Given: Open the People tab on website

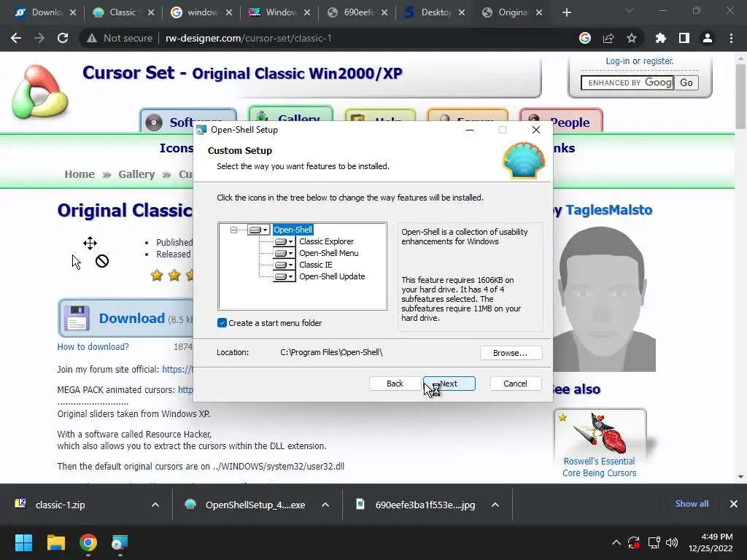Looking at the screenshot, I should click(561, 120).
